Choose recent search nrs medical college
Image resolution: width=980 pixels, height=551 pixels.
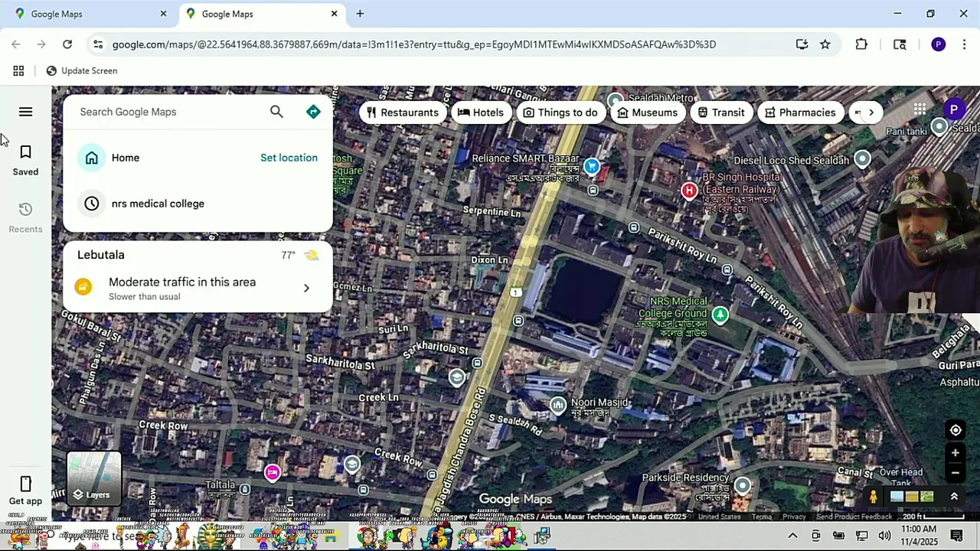(198, 204)
